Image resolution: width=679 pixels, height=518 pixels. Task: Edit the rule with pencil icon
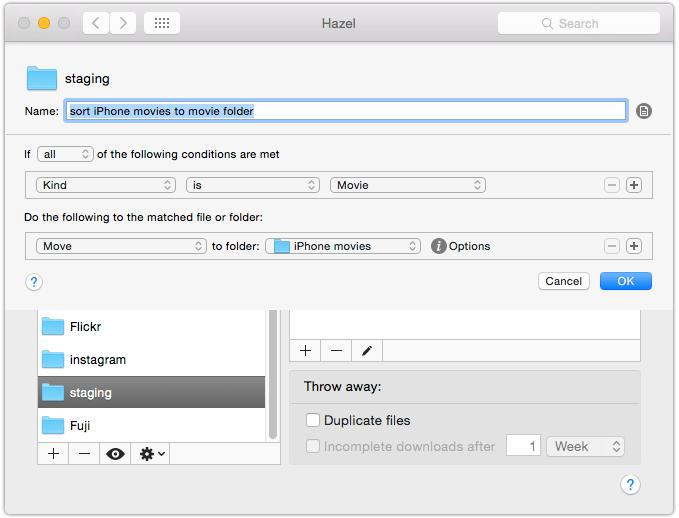tap(367, 350)
